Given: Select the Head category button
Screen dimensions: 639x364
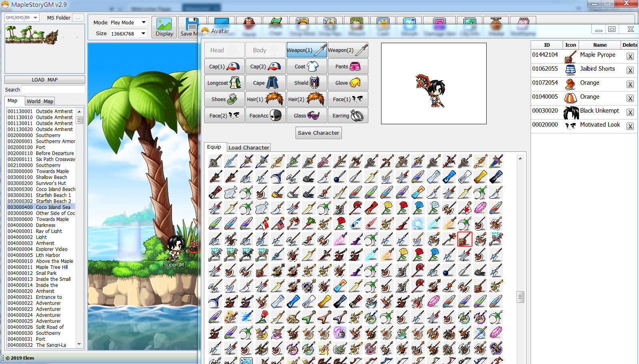Looking at the screenshot, I should coord(224,50).
